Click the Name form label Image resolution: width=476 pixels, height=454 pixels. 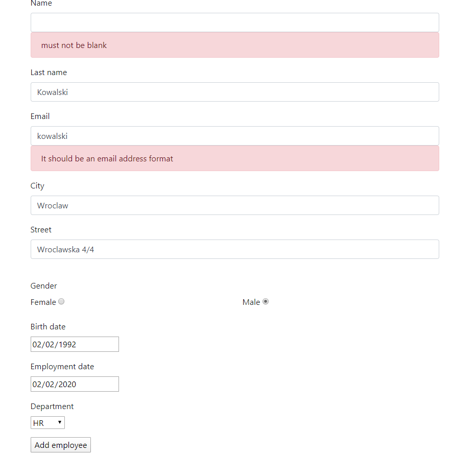point(41,4)
